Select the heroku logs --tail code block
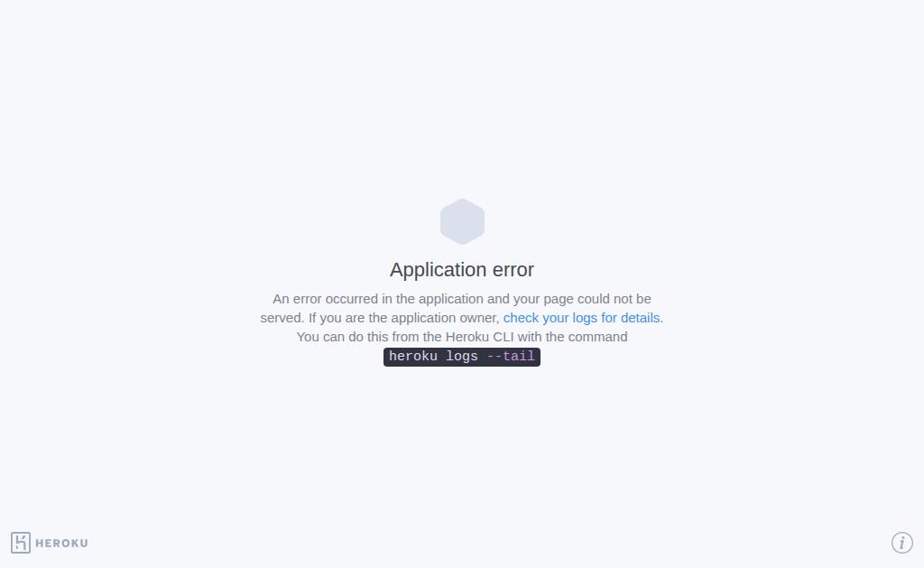The image size is (924, 568). click(462, 357)
